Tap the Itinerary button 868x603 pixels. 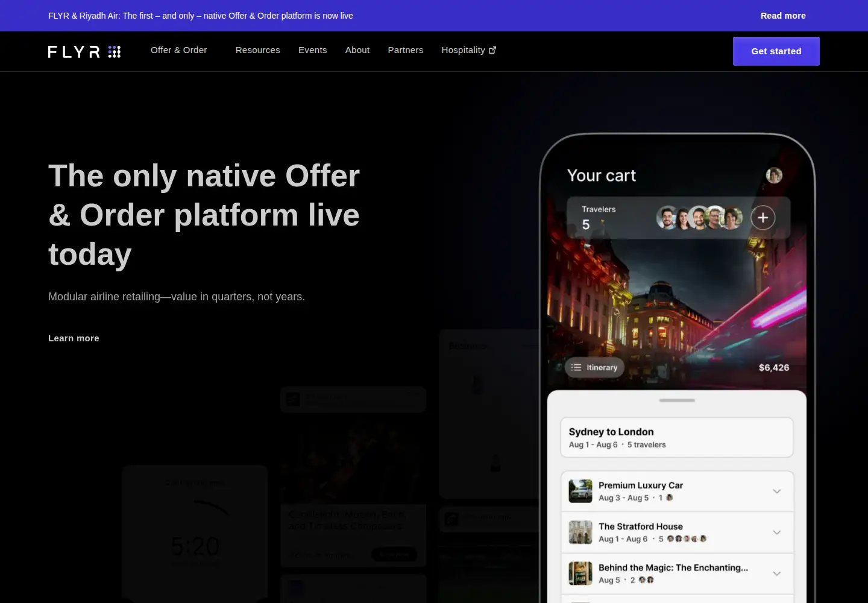click(594, 367)
